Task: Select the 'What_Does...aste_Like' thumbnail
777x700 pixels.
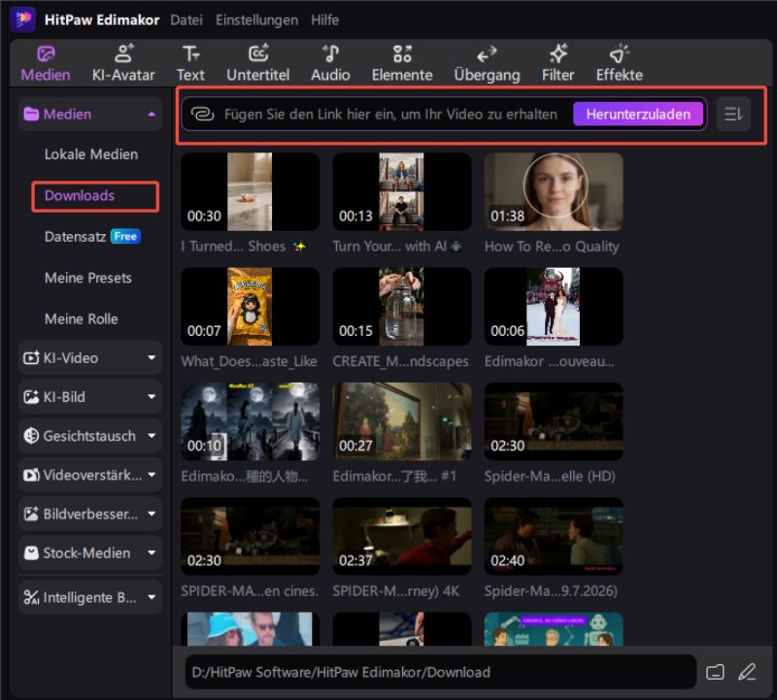Action: 250,307
